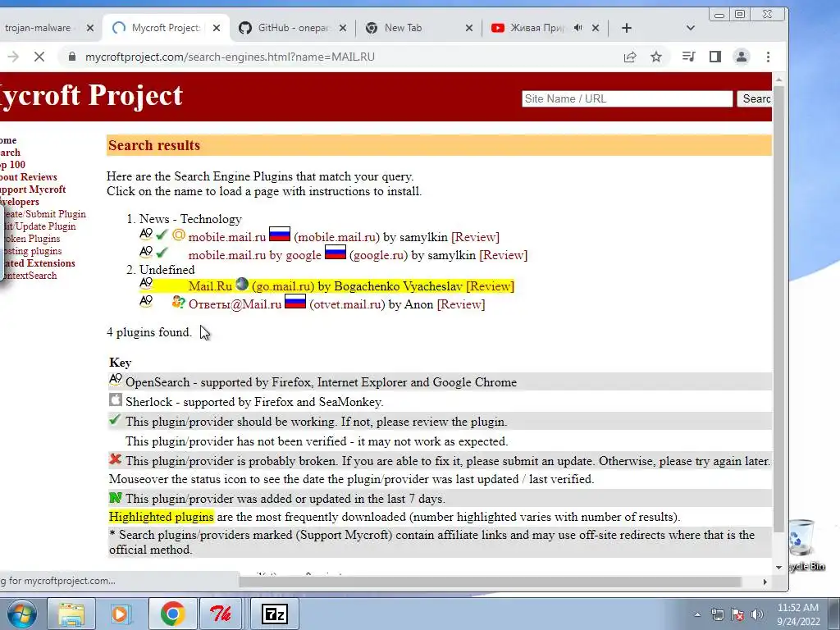Click the Review link beside (mobile.mail.ru) by samylkin
This screenshot has height=630, width=840.
tap(475, 237)
